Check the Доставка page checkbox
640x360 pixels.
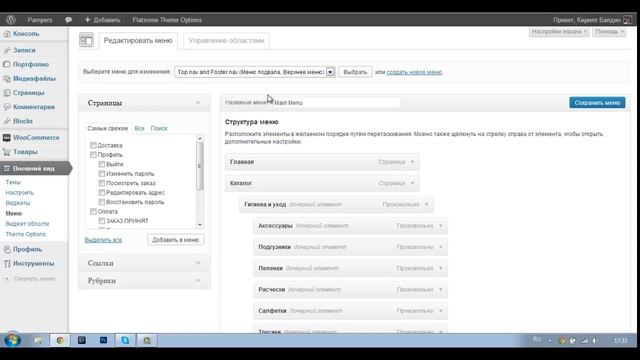(x=93, y=145)
